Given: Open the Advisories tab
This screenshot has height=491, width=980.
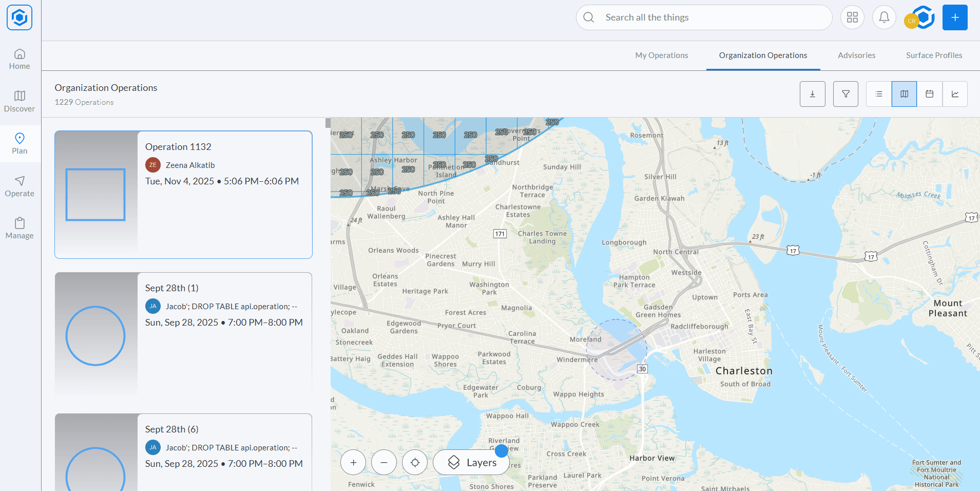Looking at the screenshot, I should (856, 55).
